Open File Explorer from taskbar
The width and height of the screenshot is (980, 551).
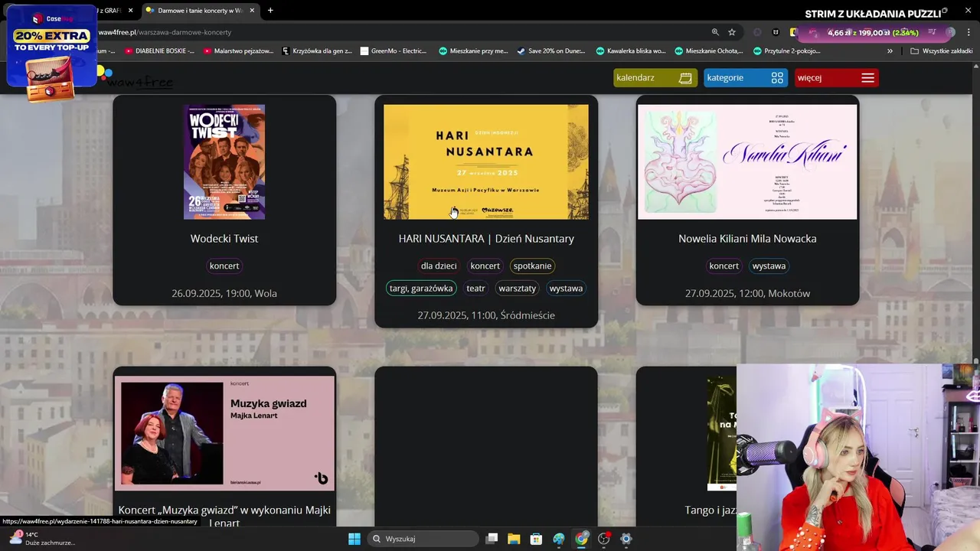pyautogui.click(x=514, y=539)
